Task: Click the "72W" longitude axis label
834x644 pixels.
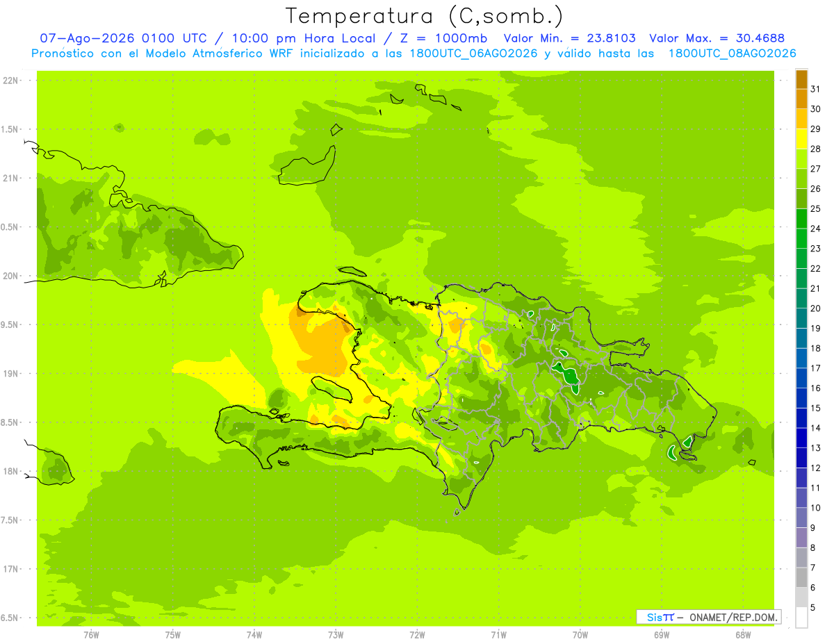Action: pyautogui.click(x=417, y=634)
